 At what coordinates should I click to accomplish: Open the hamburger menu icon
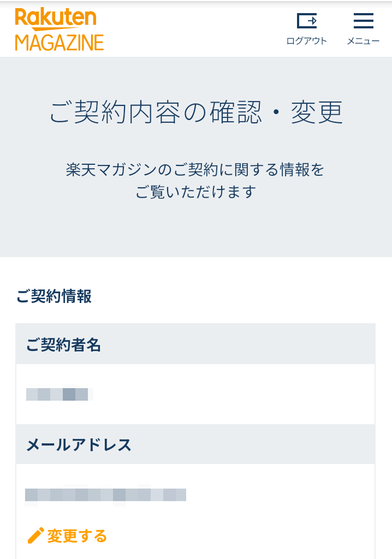[x=364, y=21]
